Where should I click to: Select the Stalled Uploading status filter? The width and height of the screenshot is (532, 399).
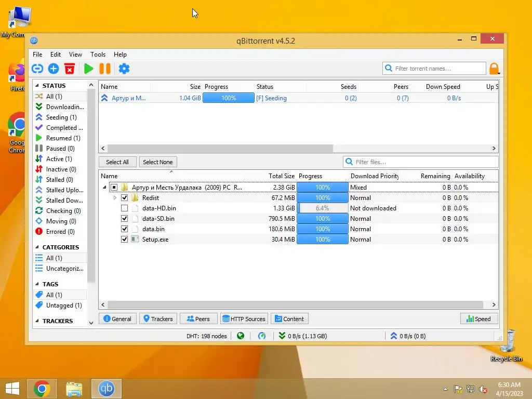[60, 190]
